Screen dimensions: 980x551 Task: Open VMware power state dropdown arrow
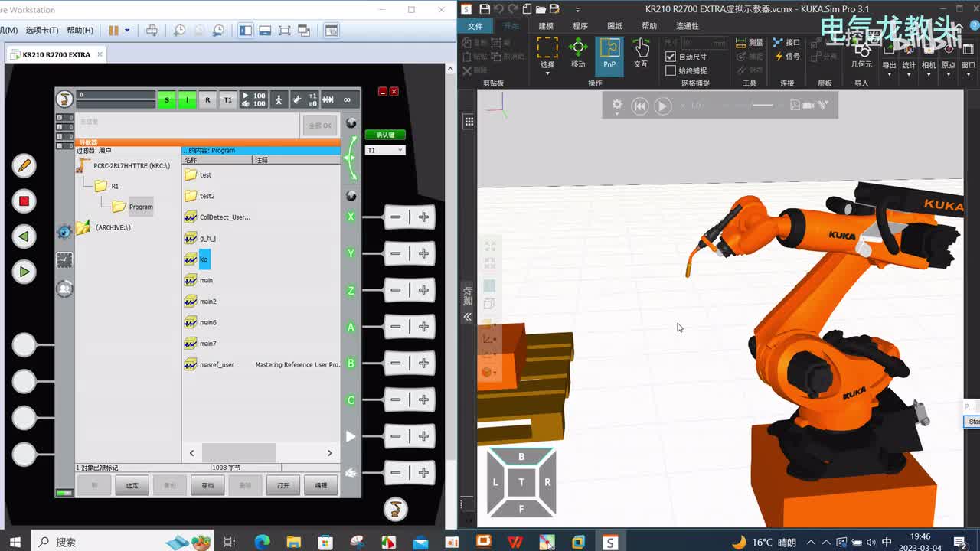[x=127, y=31]
